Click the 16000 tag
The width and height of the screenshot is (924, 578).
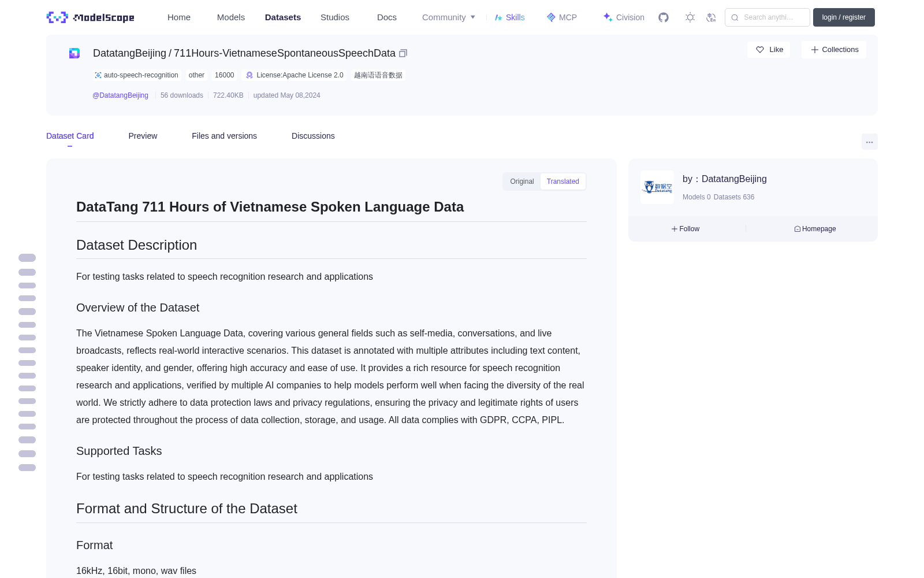(225, 75)
